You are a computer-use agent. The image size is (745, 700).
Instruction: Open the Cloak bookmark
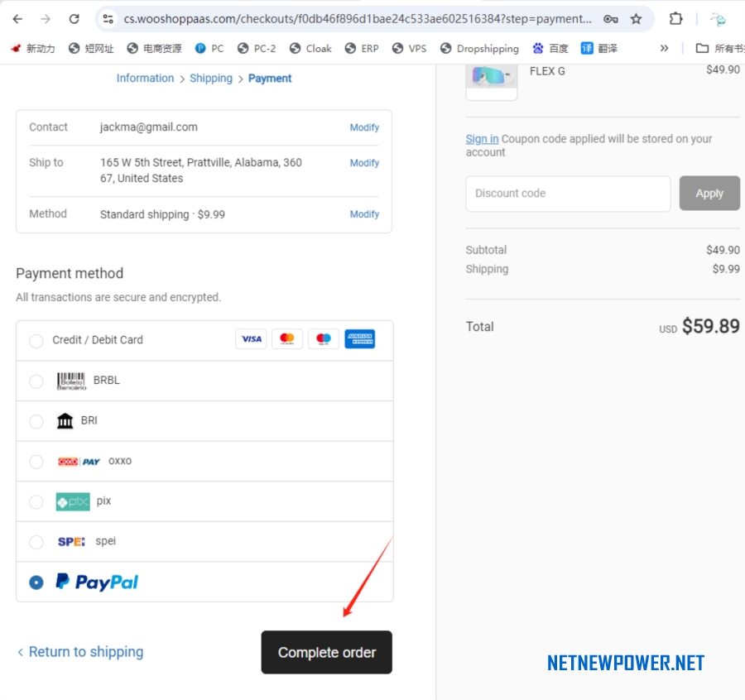click(x=310, y=49)
